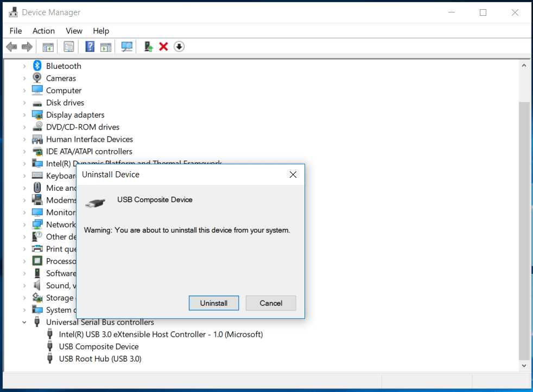Expand the Human Interface Devices node
533x392 pixels.
[24, 139]
